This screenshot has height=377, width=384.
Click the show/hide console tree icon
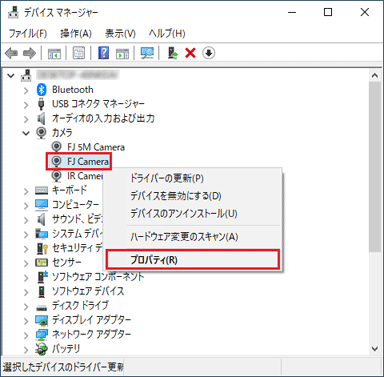(54, 53)
